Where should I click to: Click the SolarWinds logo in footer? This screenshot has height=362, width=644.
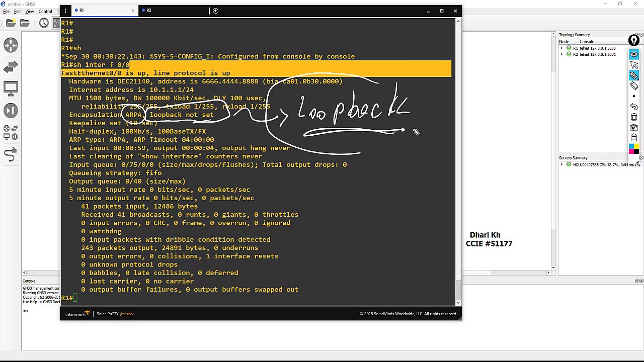77,314
